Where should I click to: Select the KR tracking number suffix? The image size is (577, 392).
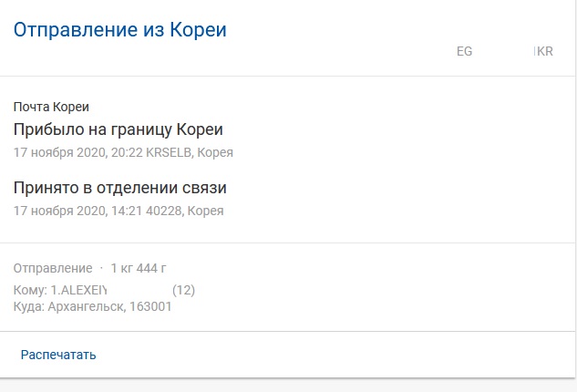[x=545, y=52]
